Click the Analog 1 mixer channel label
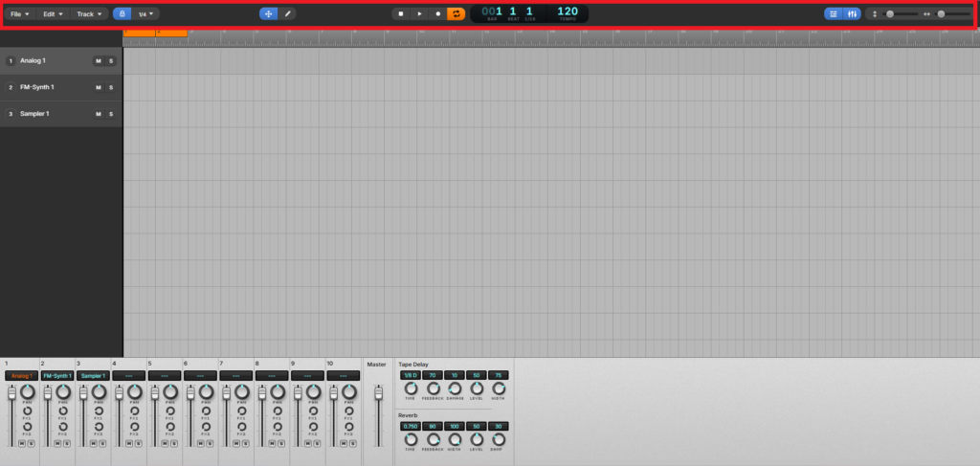This screenshot has width=980, height=466. point(21,376)
